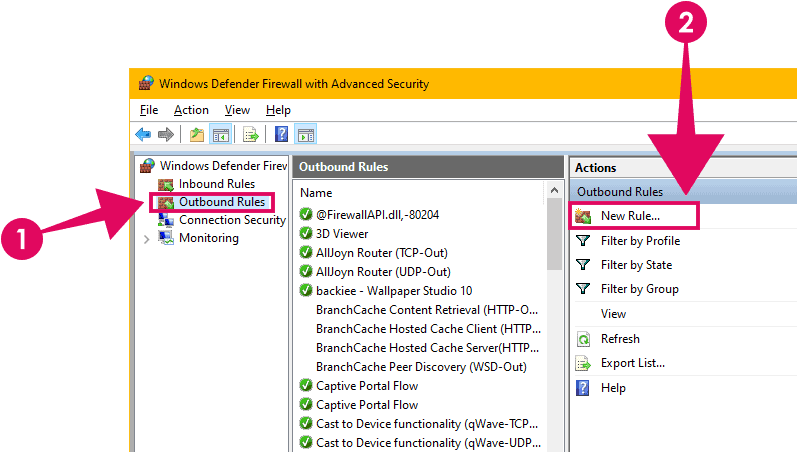This screenshot has height=452, width=797.
Task: Click the Refresh action label
Action: (x=620, y=339)
